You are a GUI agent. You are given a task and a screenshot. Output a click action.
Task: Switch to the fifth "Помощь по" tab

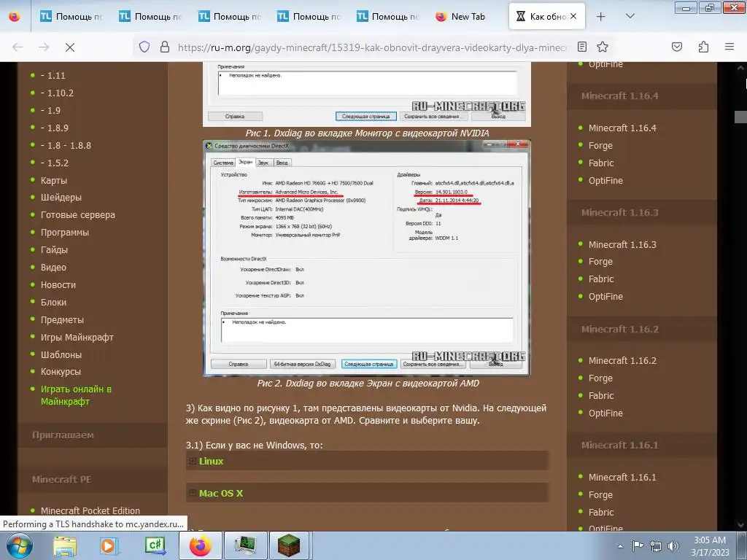click(387, 17)
